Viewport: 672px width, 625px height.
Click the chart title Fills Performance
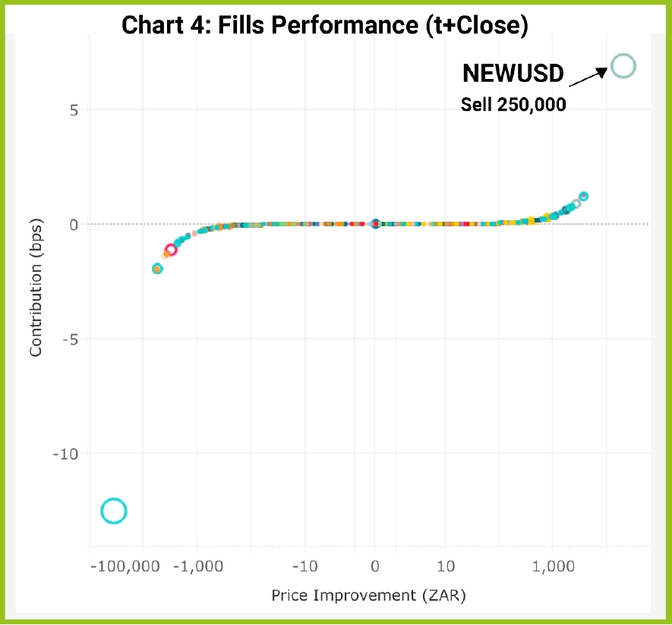tap(324, 25)
